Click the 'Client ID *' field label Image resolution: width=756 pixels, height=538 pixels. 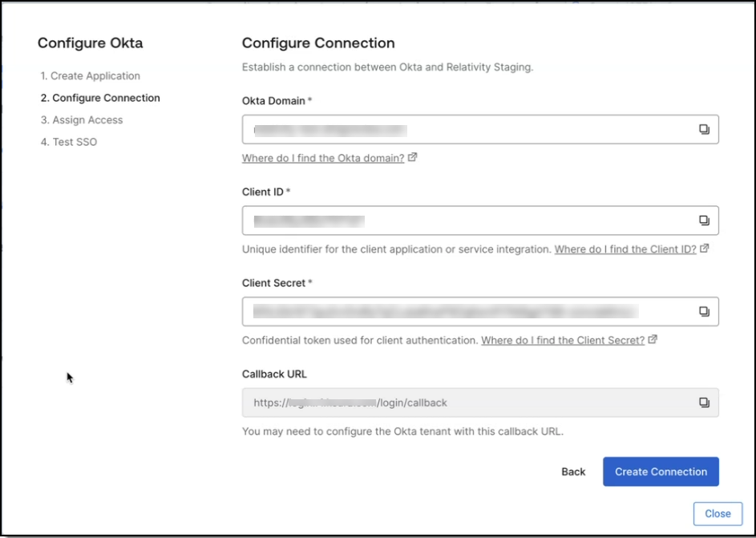pos(266,192)
